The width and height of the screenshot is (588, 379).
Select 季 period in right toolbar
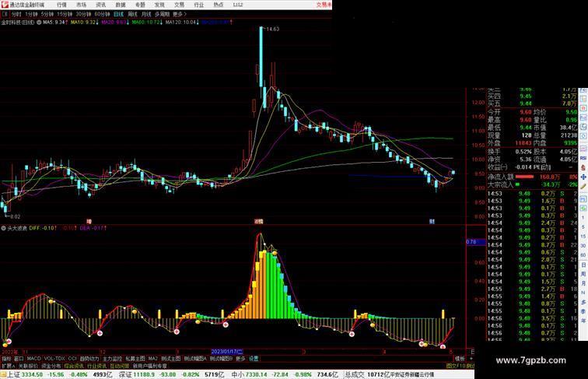pos(583,311)
